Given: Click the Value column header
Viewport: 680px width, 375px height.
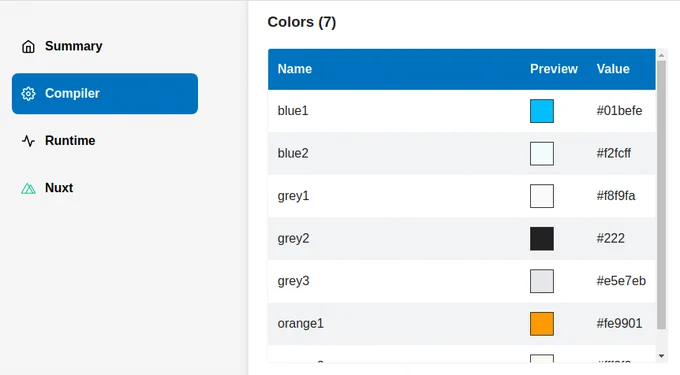Looking at the screenshot, I should tap(613, 69).
